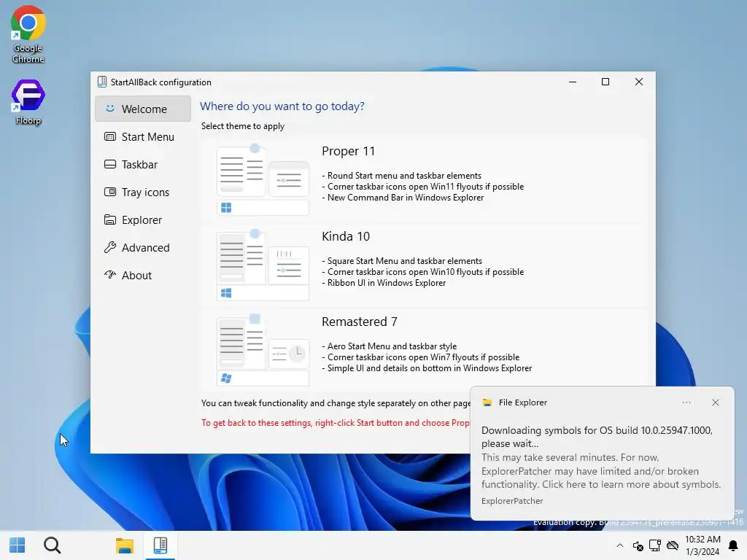Switch to the Explorer settings page

coord(143,219)
